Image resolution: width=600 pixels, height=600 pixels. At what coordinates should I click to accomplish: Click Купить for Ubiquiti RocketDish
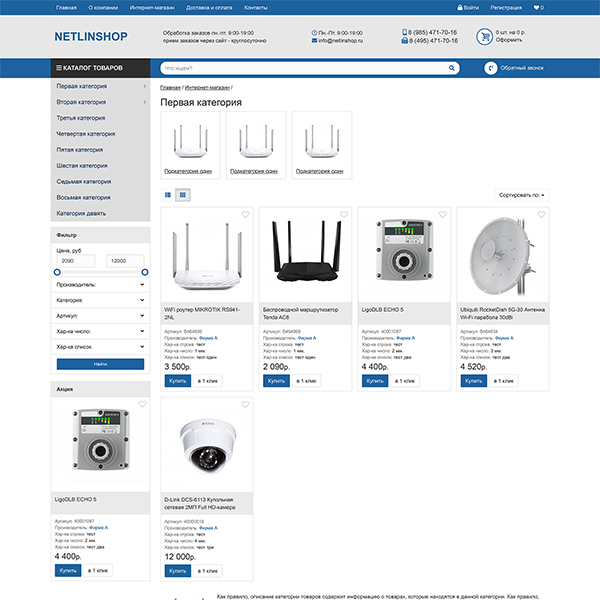[474, 381]
